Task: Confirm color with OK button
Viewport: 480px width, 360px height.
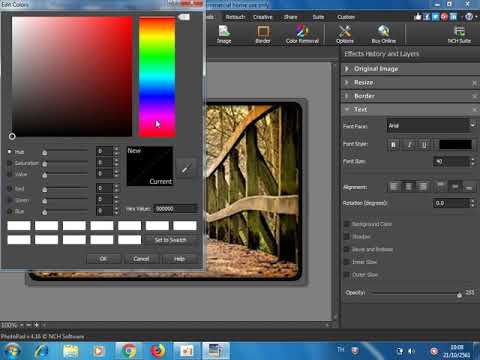Action: (103, 259)
